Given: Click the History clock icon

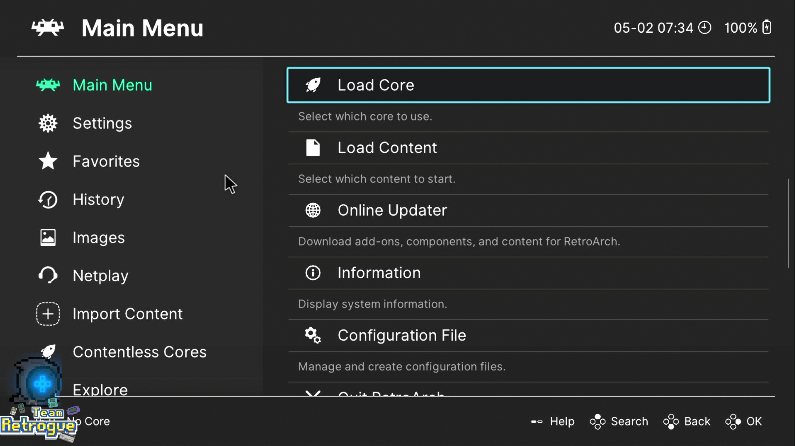Looking at the screenshot, I should coord(48,199).
